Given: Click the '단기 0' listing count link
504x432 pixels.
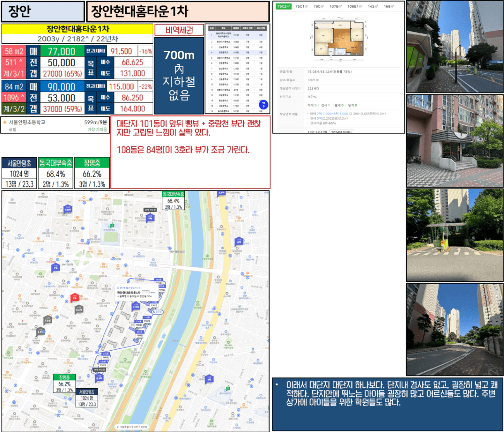Looking at the screenshot, I should pyautogui.click(x=353, y=105).
